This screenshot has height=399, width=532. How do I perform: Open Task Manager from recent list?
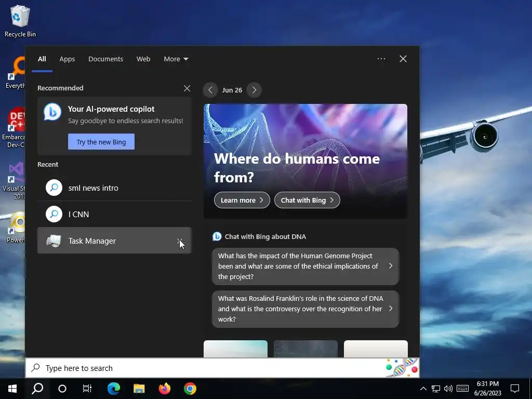pyautogui.click(x=114, y=240)
